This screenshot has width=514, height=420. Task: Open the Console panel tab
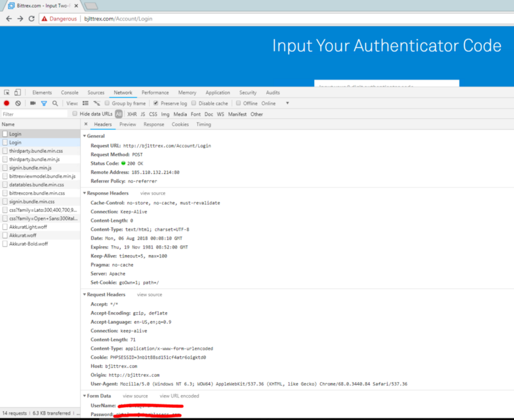pos(69,92)
